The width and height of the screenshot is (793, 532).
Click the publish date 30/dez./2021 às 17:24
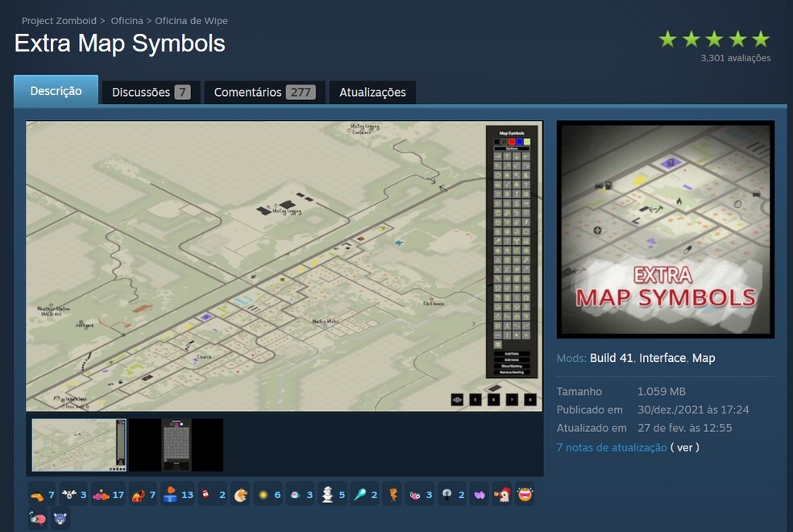tap(693, 409)
